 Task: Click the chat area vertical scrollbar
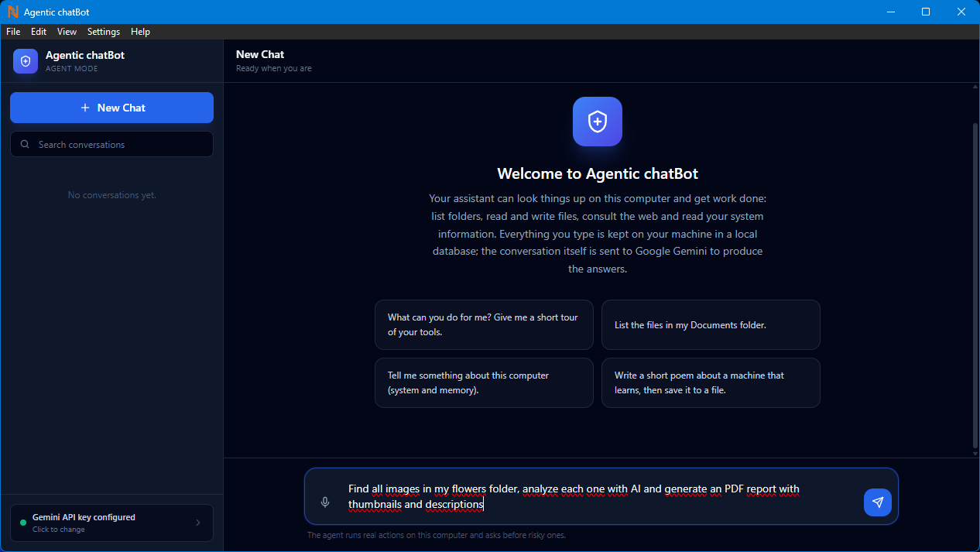click(975, 285)
